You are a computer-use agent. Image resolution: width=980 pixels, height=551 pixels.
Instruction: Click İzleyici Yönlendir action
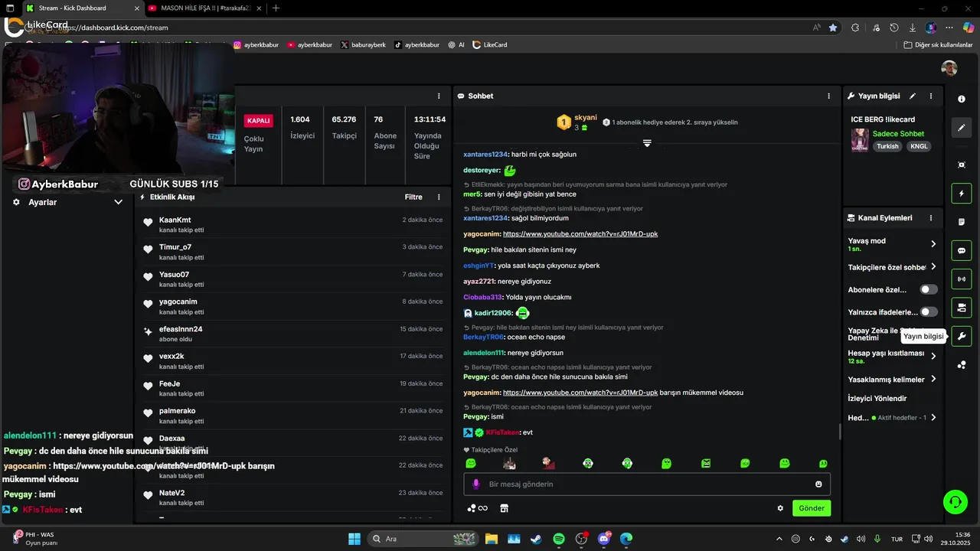tap(877, 399)
